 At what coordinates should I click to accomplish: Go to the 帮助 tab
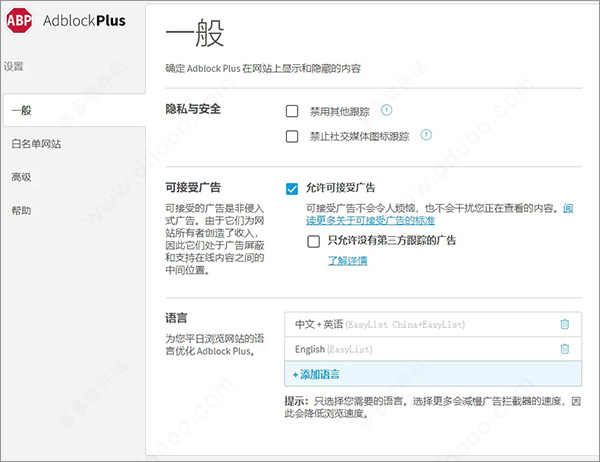(x=22, y=211)
